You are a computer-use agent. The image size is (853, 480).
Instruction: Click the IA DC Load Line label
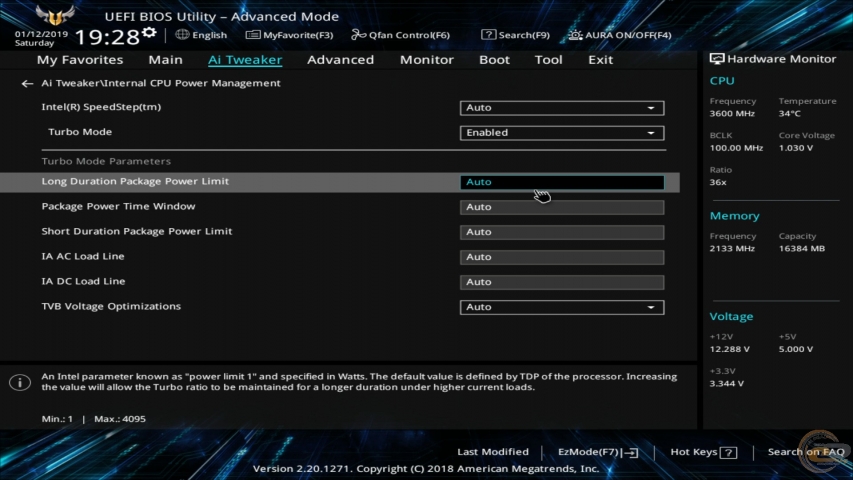[x=83, y=281]
